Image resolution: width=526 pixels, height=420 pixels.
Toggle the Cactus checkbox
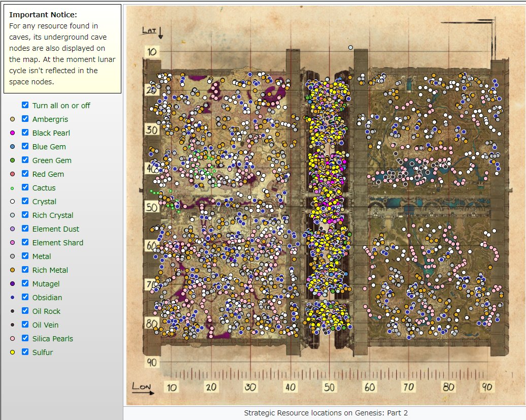coord(25,187)
